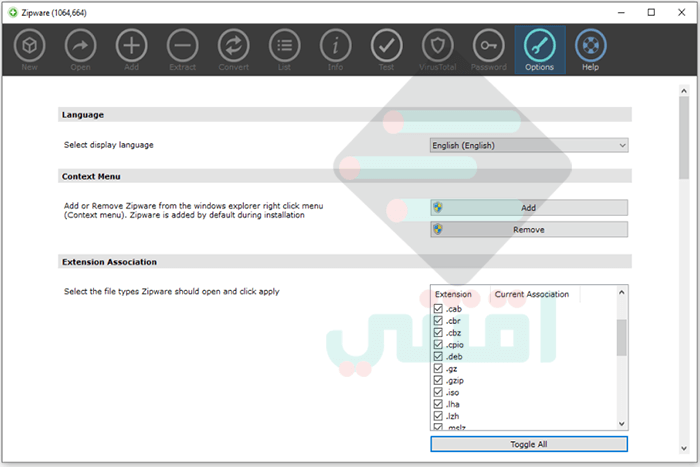The height and width of the screenshot is (467, 700).
Task: Click the 'Extension Association' section heading
Action: [x=109, y=262]
